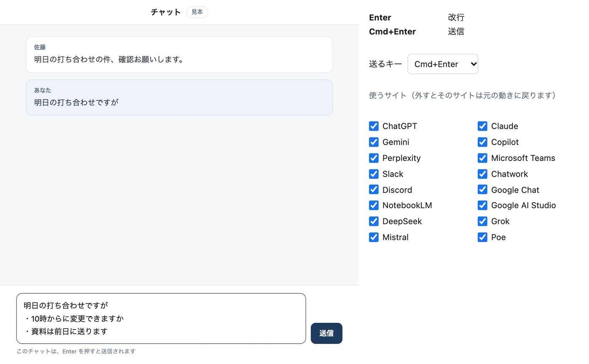Toggle the Mistral checkbox
This screenshot has width=589, height=364.
[374, 237]
